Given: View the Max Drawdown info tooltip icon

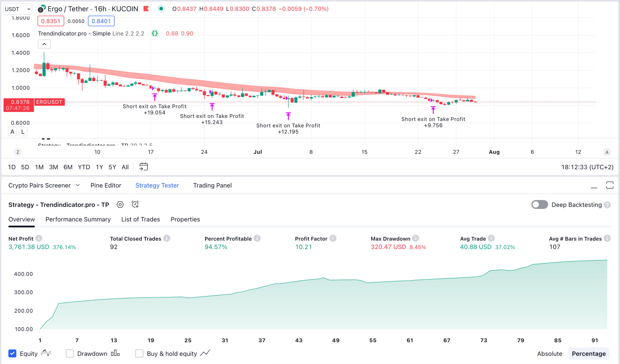Looking at the screenshot, I should 416,238.
